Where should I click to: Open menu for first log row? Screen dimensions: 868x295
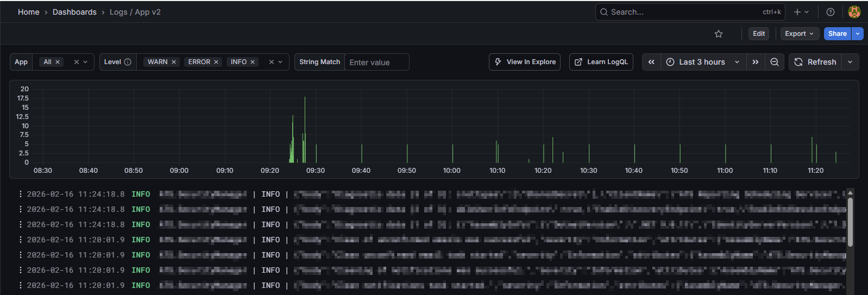21,194
